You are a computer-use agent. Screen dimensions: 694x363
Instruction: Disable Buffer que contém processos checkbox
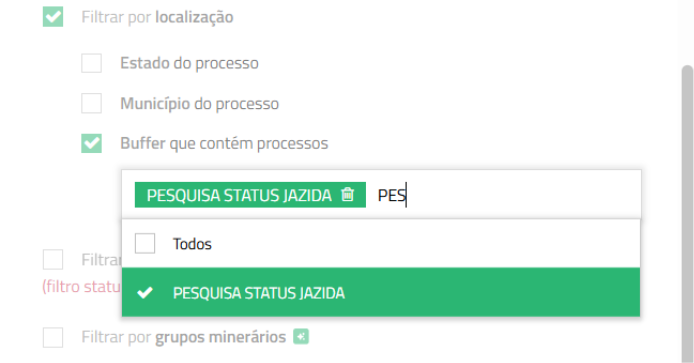91,143
